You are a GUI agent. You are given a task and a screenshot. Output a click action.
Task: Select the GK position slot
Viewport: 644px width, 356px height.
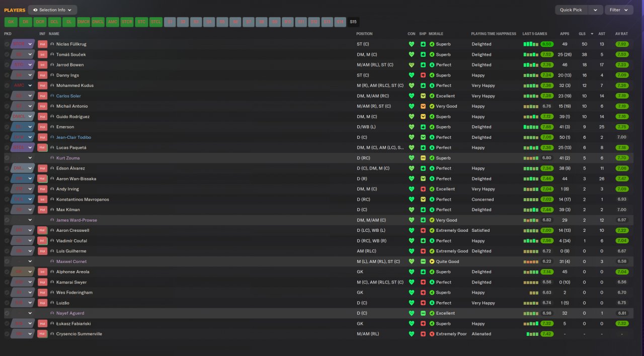[x=11, y=22]
